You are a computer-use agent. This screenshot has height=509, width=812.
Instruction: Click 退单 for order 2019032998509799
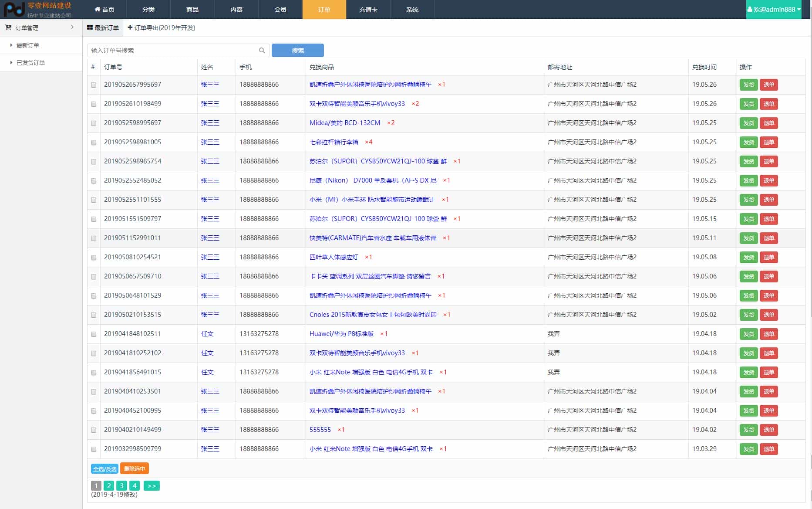769,449
